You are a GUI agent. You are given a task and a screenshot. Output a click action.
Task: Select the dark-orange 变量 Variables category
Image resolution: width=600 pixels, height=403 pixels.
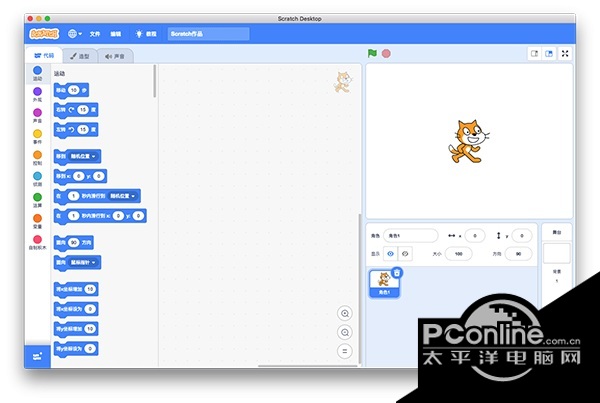pos(37,221)
